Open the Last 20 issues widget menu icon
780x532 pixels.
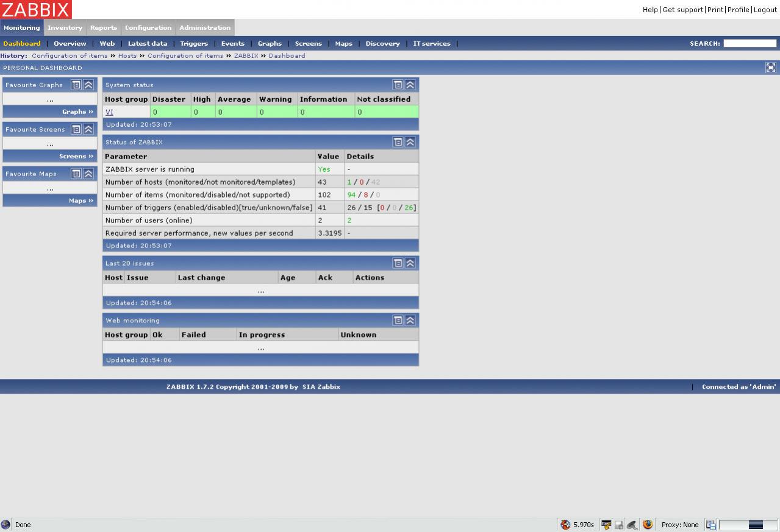pos(398,263)
